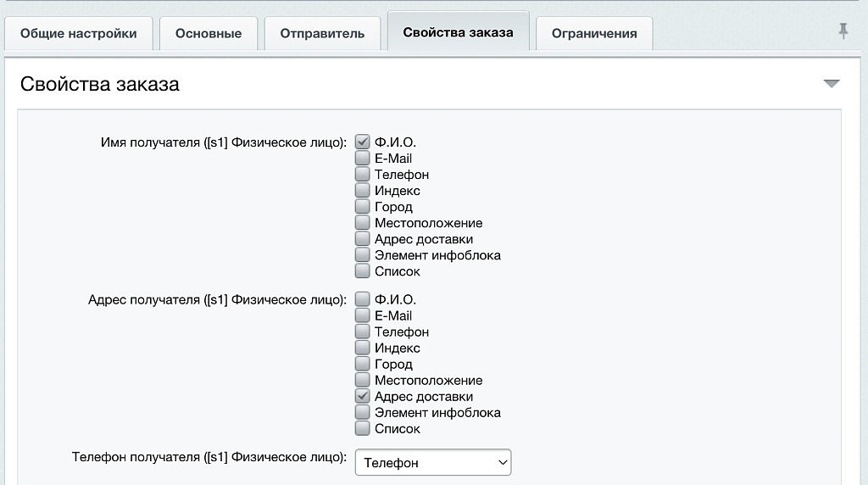Check Ф.И.О. under Адрес получателя

click(363, 299)
